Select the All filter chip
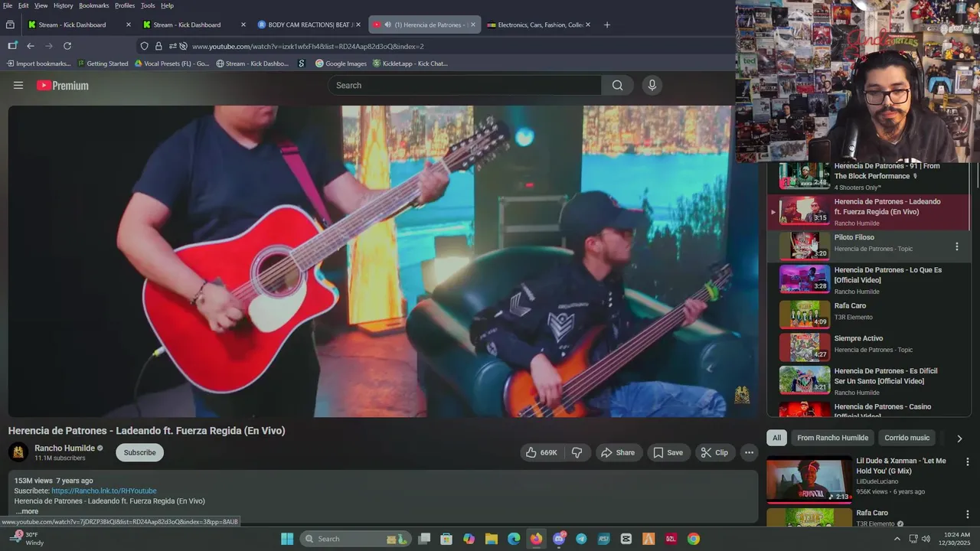This screenshot has width=980, height=551. [x=776, y=438]
